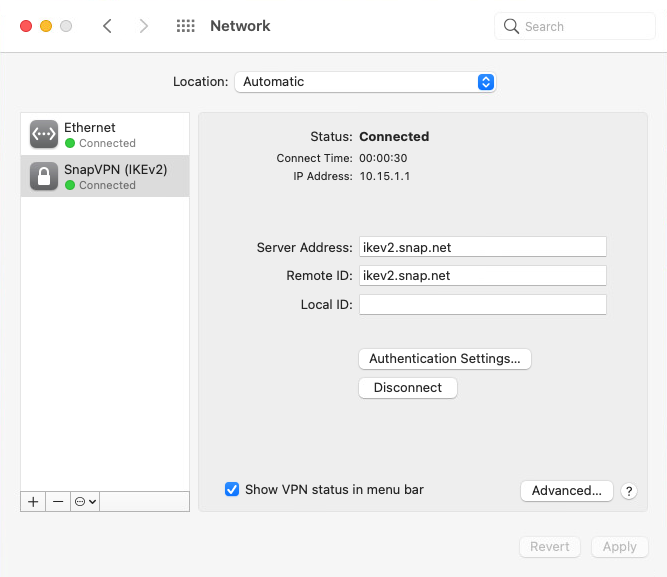Add a new network service with plus
This screenshot has width=667, height=577.
(x=33, y=502)
